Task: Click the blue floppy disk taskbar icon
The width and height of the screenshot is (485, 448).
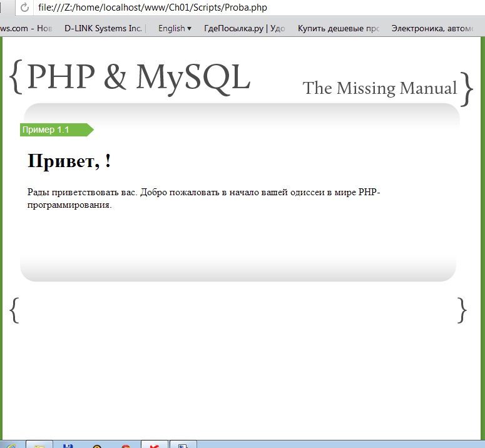Action: (x=68, y=445)
